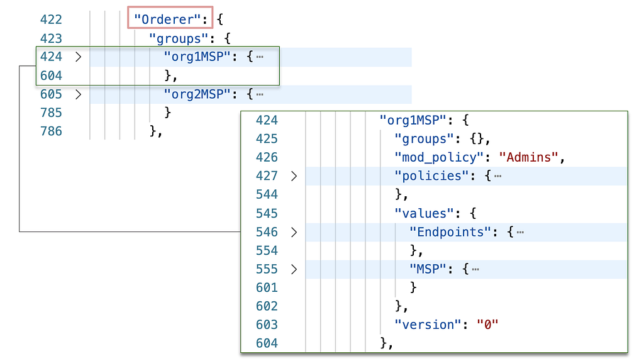Expand the folded org2MSP block at line 605
Viewport: 644px width, 361px height.
pyautogui.click(x=79, y=94)
